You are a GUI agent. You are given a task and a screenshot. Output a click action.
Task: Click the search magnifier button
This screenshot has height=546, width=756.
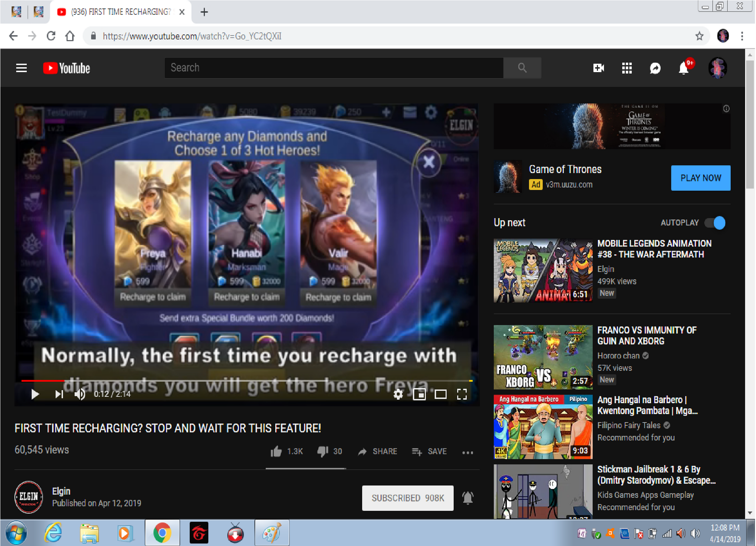click(x=522, y=68)
